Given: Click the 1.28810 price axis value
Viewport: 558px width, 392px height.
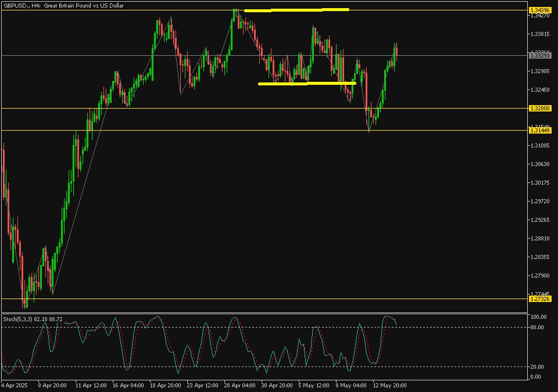Looking at the screenshot, I should [540, 239].
